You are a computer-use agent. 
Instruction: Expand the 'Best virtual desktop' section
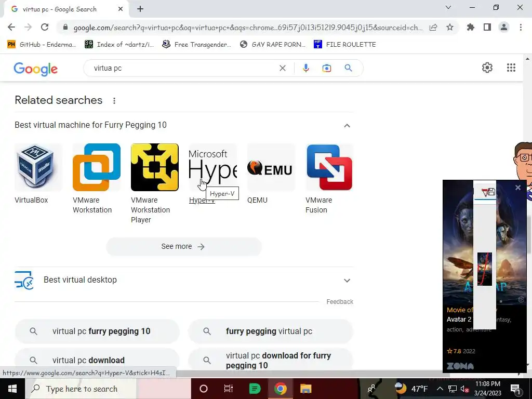[x=347, y=281]
